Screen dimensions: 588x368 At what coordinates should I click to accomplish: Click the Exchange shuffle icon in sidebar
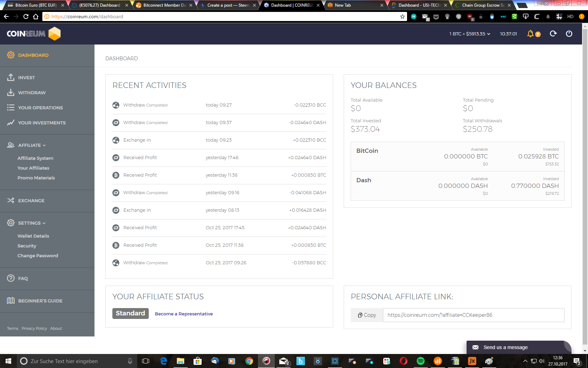tap(11, 200)
